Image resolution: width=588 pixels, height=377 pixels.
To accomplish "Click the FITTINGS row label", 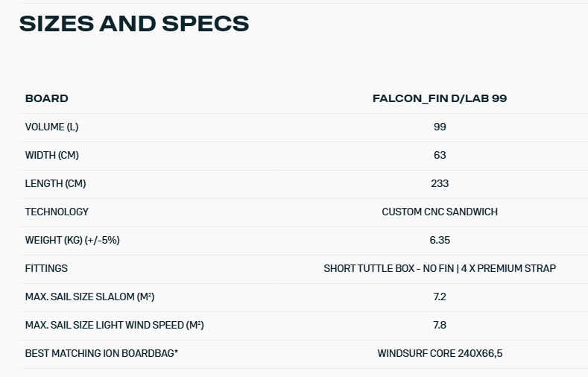I will [x=46, y=268].
